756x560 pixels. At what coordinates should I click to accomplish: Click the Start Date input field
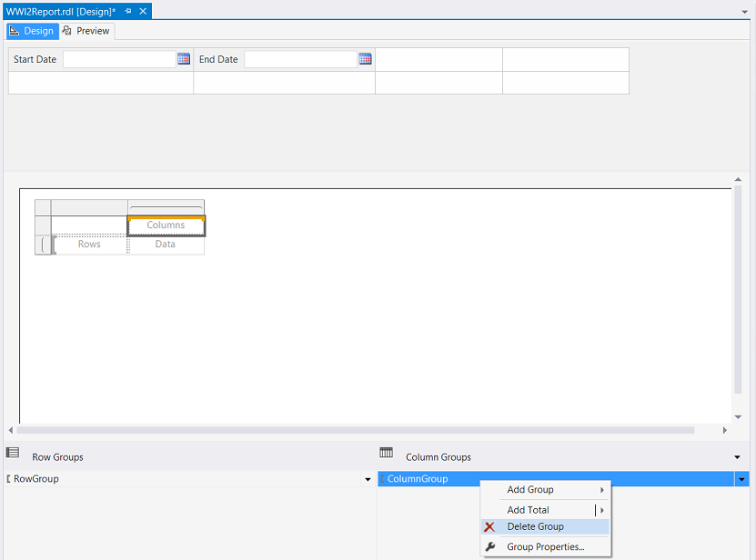click(x=119, y=59)
